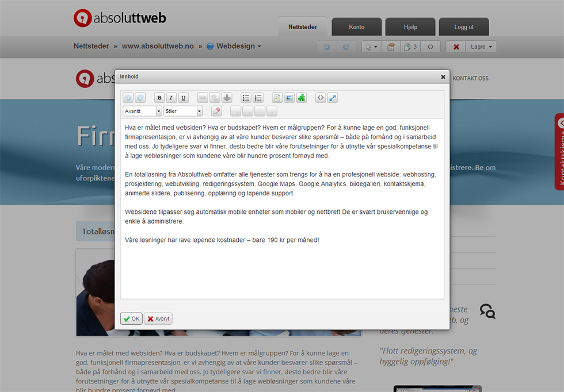Undo page change in the top toolbar
The height and width of the screenshot is (392, 564).
[x=327, y=47]
